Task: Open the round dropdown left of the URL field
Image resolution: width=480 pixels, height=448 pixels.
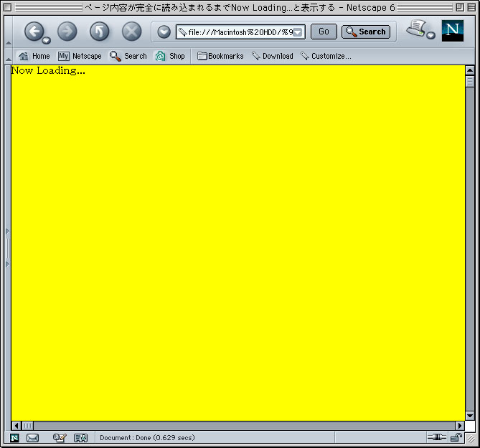Action: pyautogui.click(x=164, y=32)
